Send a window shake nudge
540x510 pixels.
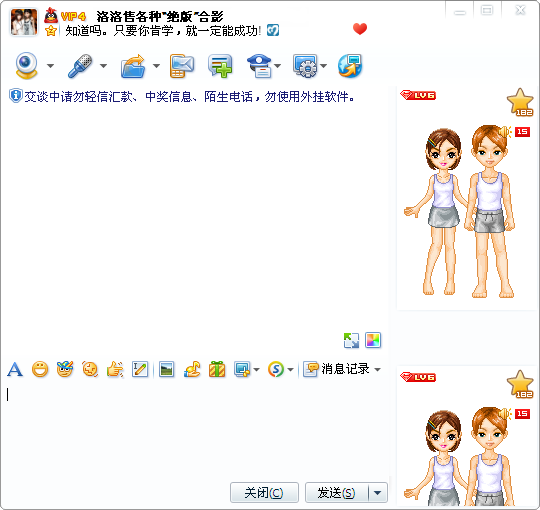[x=115, y=370]
